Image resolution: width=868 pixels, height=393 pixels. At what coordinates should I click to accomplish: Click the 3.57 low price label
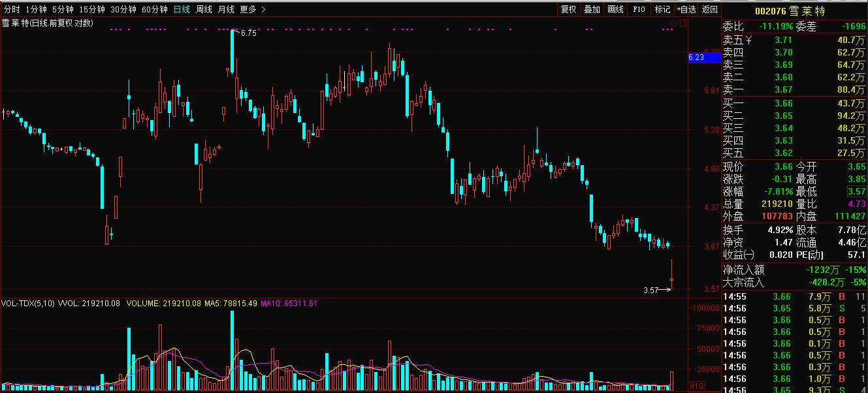click(651, 290)
